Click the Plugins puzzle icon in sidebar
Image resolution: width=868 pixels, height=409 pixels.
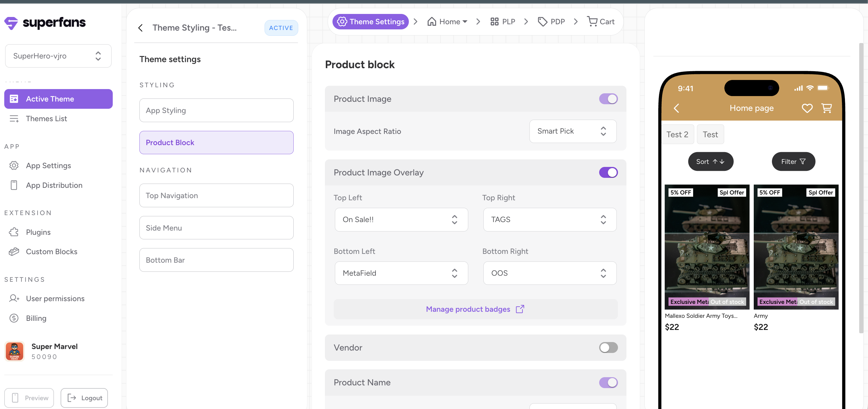click(14, 232)
